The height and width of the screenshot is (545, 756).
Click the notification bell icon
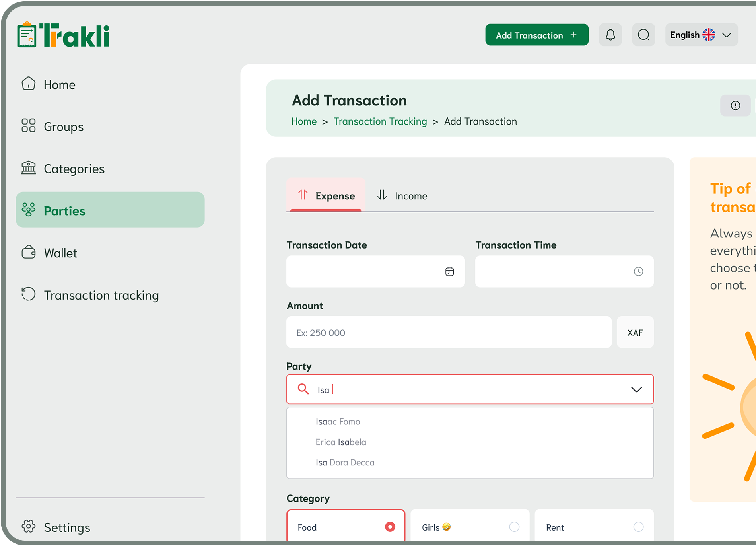click(x=610, y=35)
